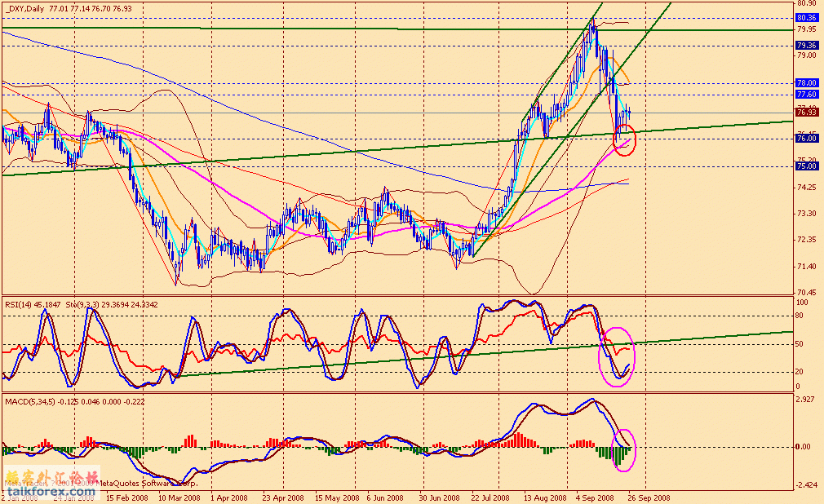
Task: Click the 100 level on oscillator scale
Action: 802,303
